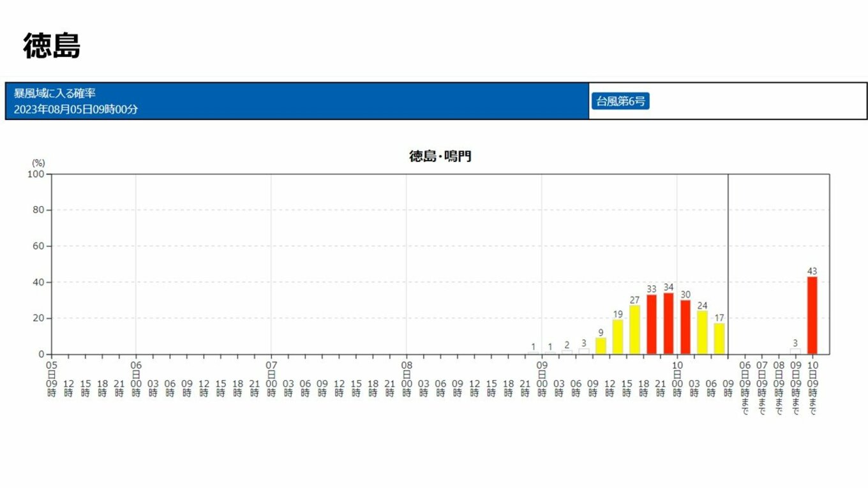Click the red bar showing 30 percent

(685, 327)
